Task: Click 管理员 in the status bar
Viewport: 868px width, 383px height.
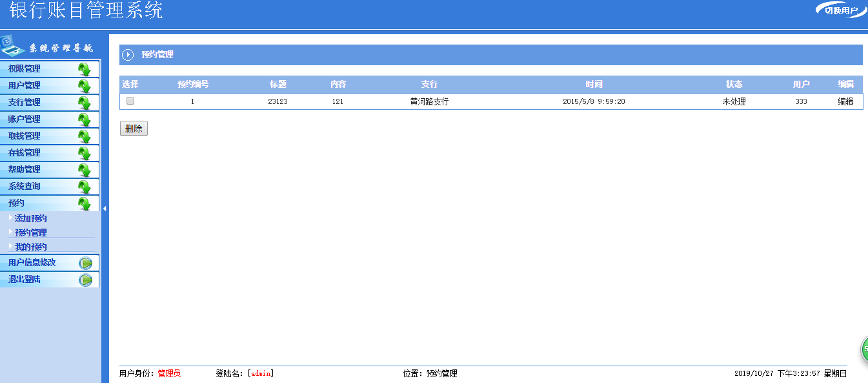Action: point(169,373)
